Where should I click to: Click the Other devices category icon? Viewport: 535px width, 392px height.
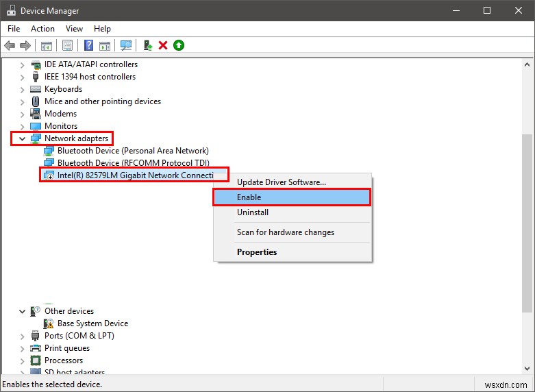click(36, 311)
